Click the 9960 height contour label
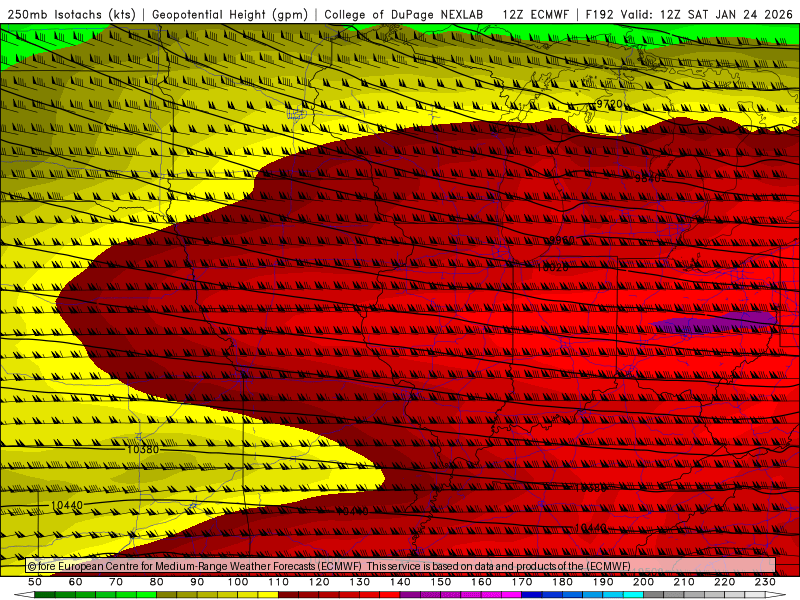This screenshot has width=800, height=600. point(561,240)
